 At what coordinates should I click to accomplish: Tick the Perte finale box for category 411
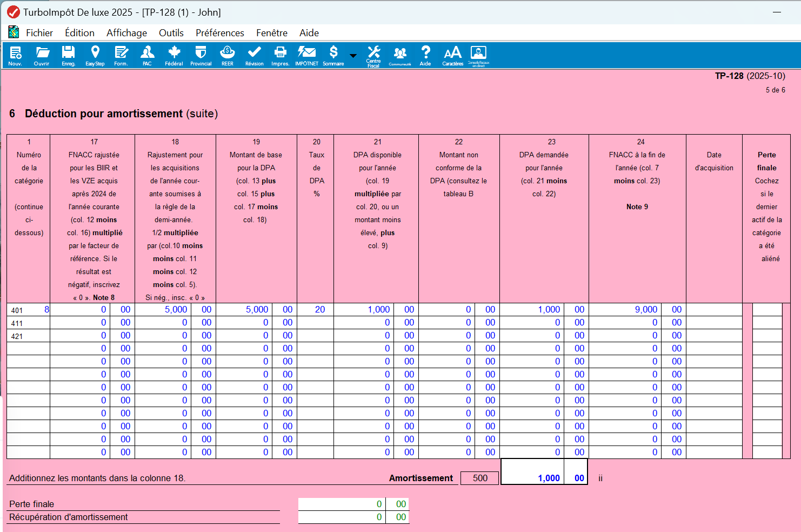[x=767, y=323]
